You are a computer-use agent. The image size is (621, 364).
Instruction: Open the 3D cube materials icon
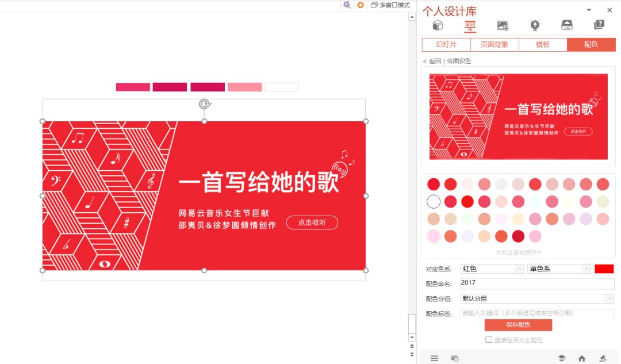pos(437,25)
